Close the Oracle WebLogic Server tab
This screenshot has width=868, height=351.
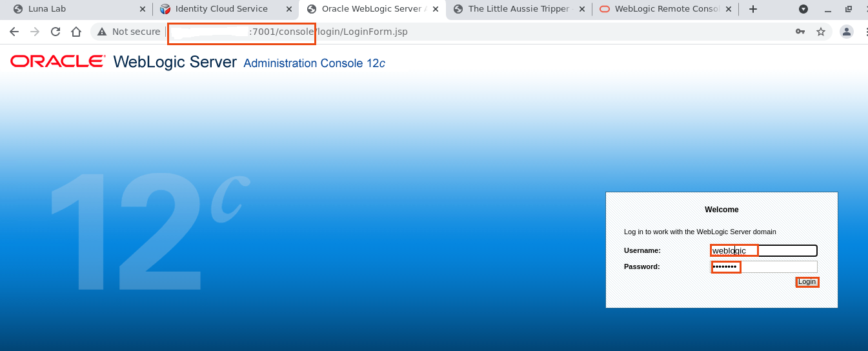point(436,9)
